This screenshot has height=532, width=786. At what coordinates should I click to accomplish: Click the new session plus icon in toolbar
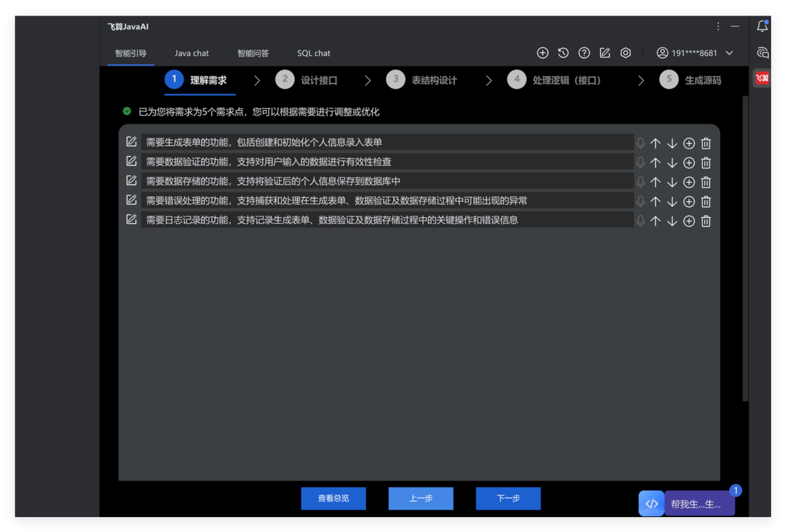pyautogui.click(x=543, y=53)
